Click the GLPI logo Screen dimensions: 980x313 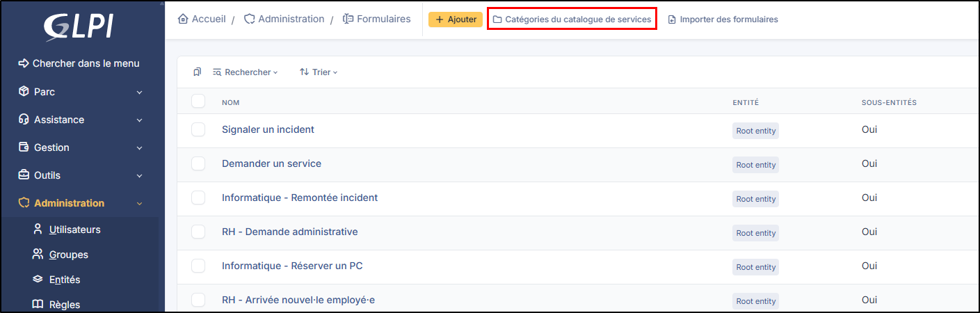78,26
